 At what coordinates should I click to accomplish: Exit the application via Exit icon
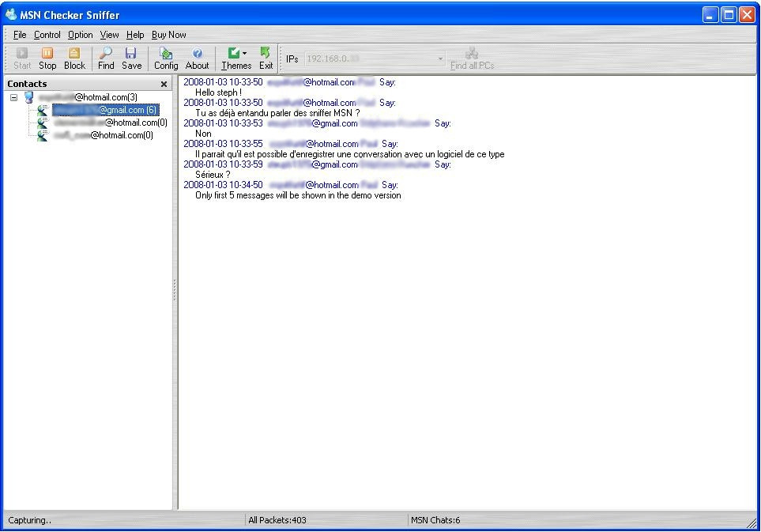(x=266, y=53)
